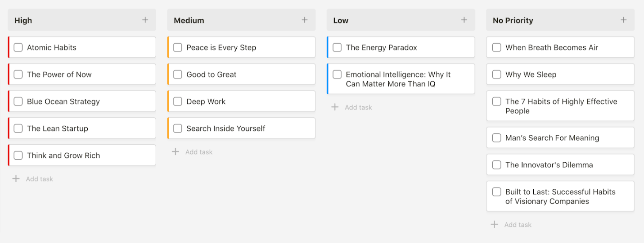Click plus icon in Medium column header
The height and width of the screenshot is (243, 644).
(x=305, y=20)
